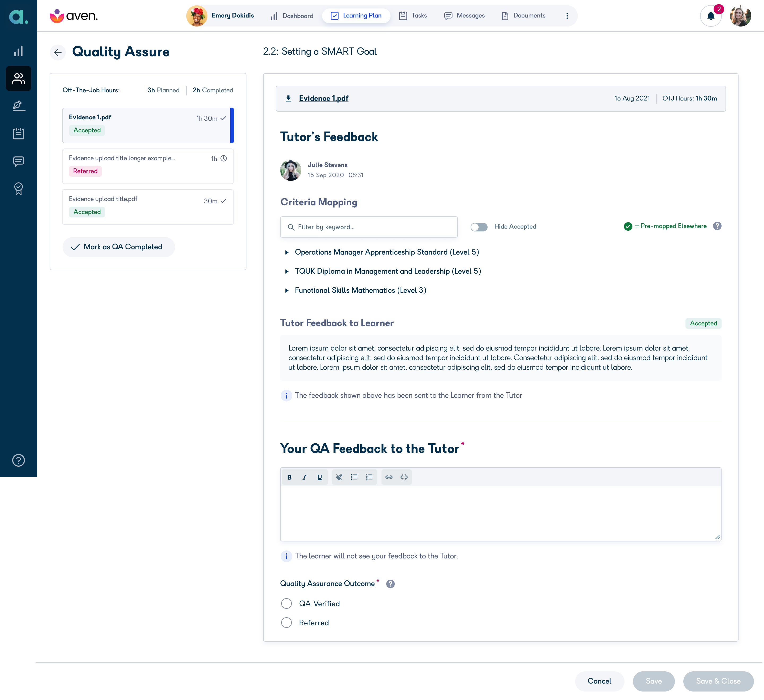This screenshot has width=764, height=700.
Task: Click the info icon beside 'The feedback shown above'
Action: (x=286, y=396)
